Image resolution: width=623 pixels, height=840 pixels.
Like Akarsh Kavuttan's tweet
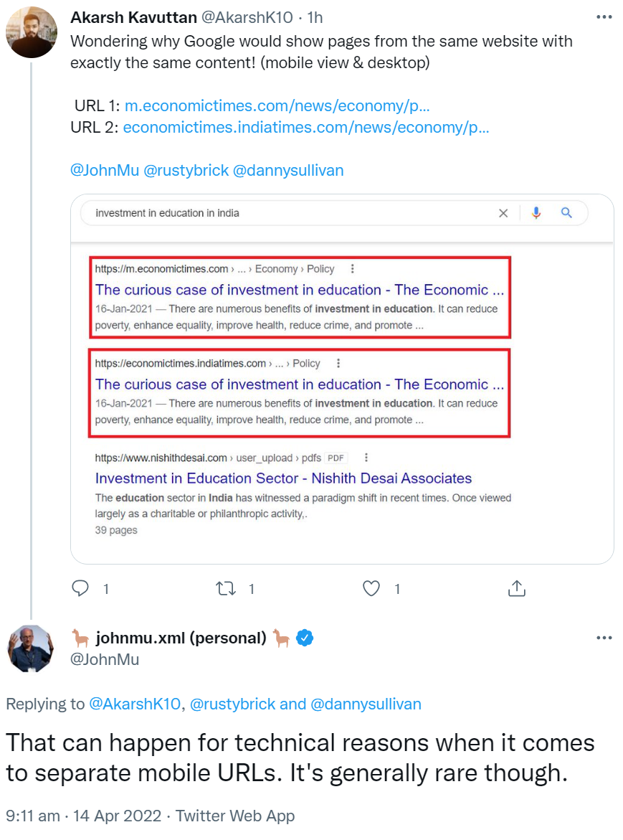[371, 589]
